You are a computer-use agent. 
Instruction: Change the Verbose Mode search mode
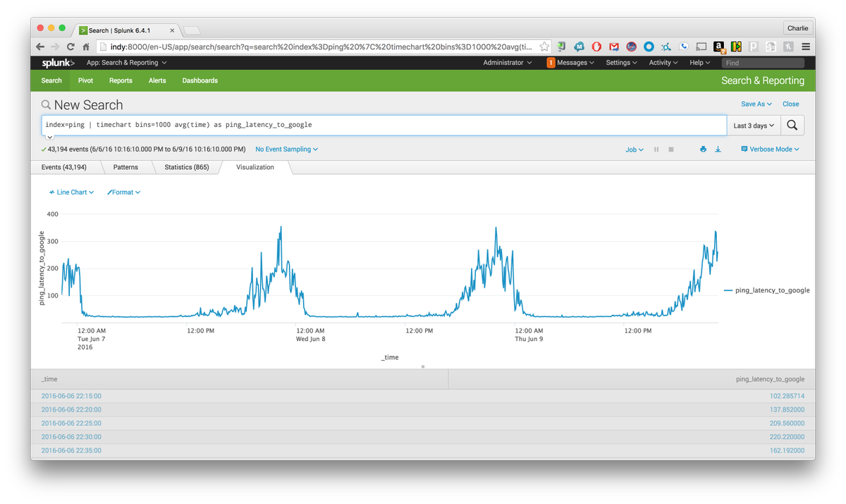tap(770, 149)
